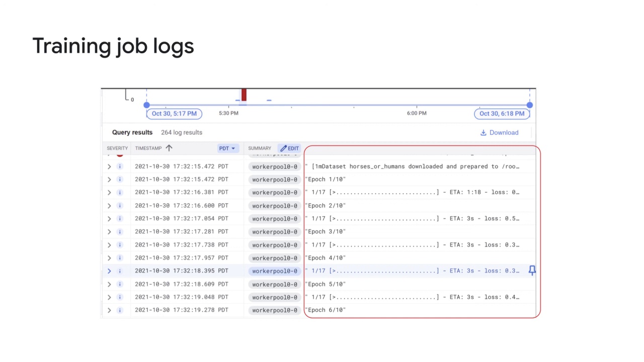Click info severity icon on 17:32:16.381 row
The height and width of the screenshot is (362, 644).
click(120, 193)
